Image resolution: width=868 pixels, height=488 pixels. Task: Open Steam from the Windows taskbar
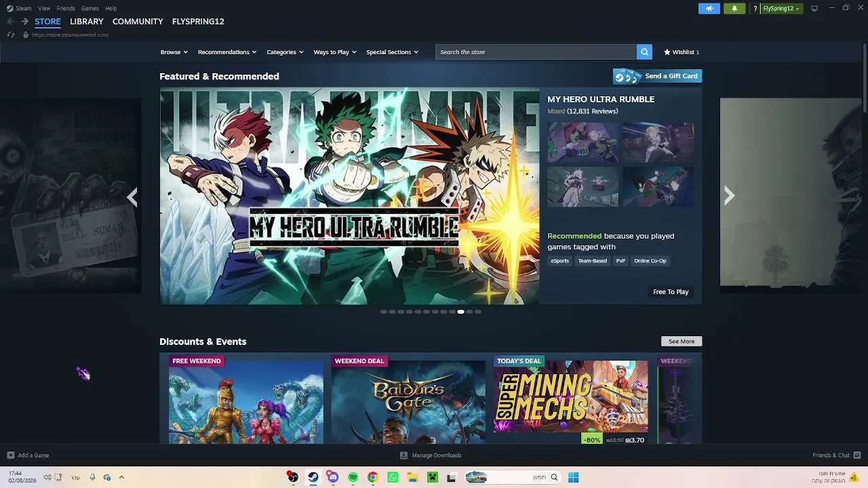[x=313, y=477]
